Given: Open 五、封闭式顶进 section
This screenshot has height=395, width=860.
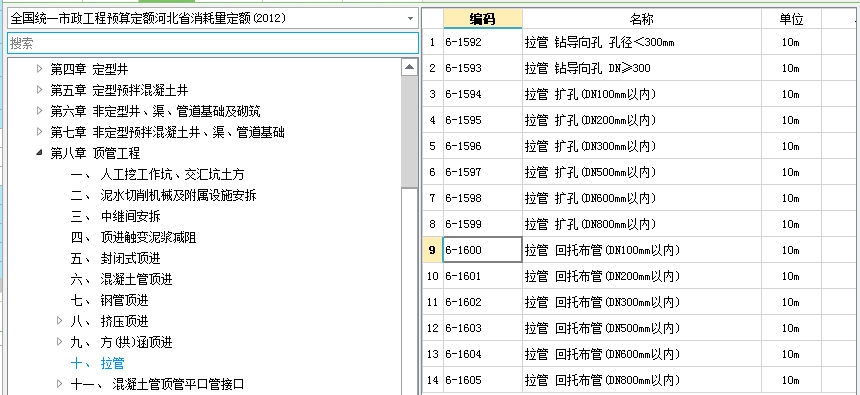Looking at the screenshot, I should tap(115, 258).
